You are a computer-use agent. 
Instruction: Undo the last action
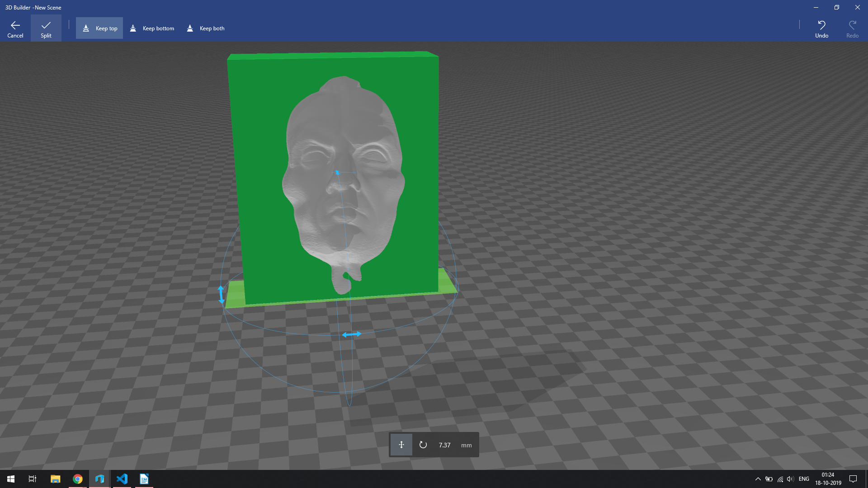pyautogui.click(x=821, y=28)
